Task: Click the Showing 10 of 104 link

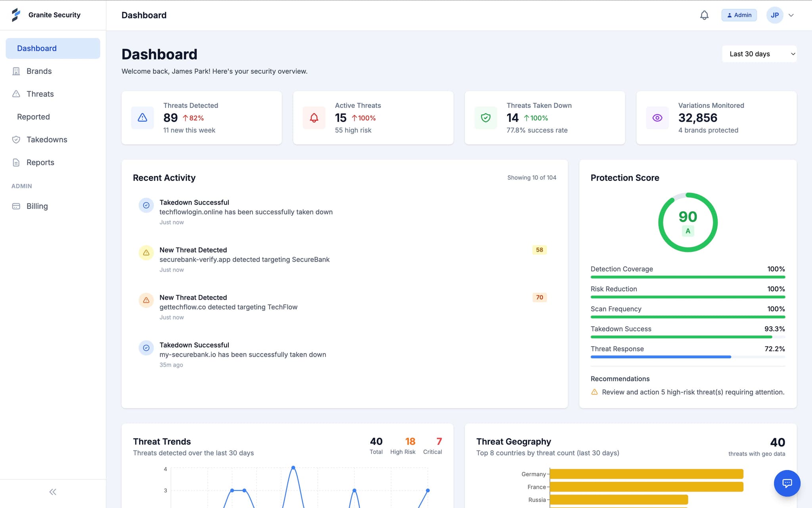Action: [532, 177]
